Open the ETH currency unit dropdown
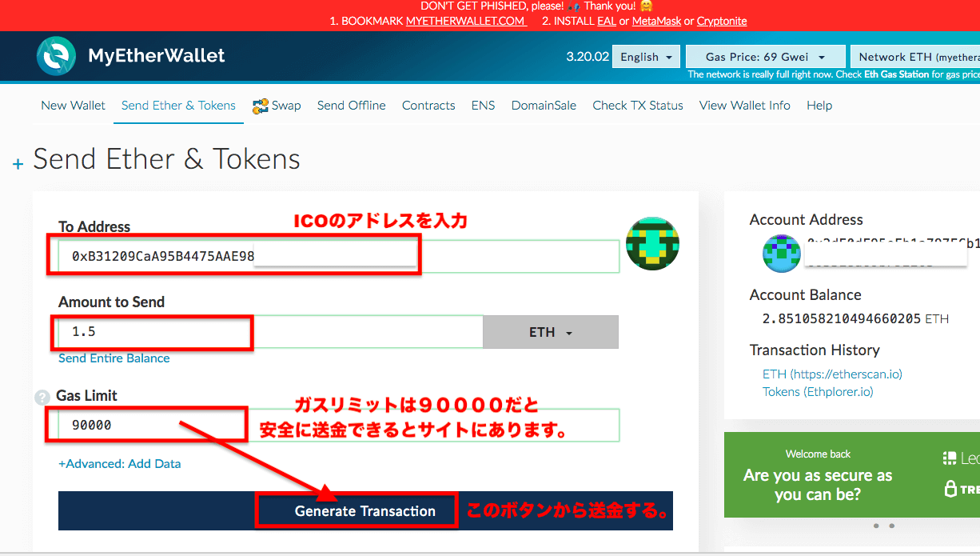 [551, 332]
